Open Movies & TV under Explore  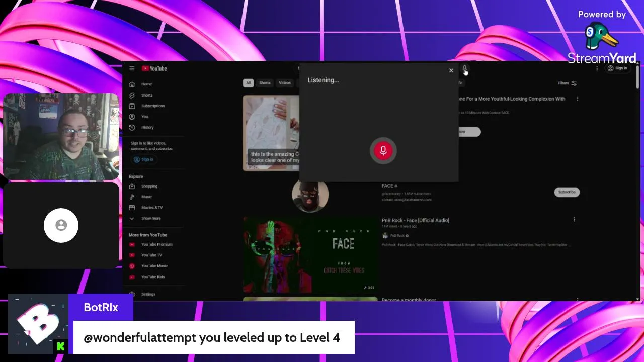[153, 208]
